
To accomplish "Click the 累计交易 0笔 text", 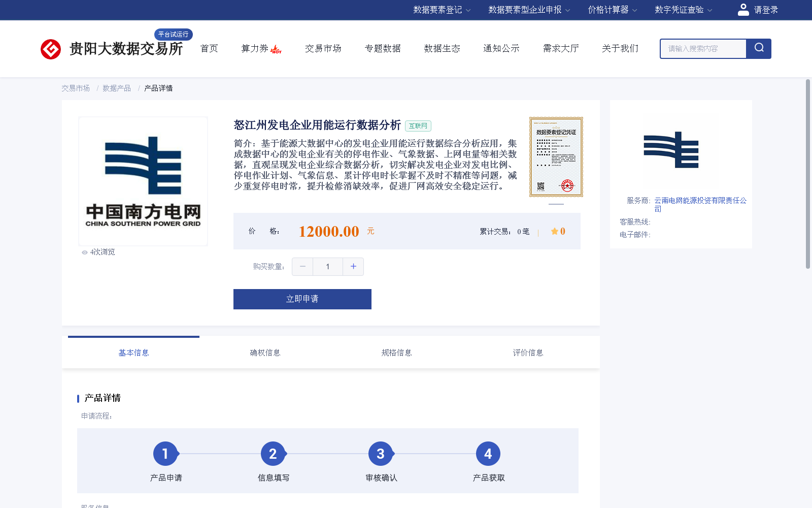I will pos(504,231).
